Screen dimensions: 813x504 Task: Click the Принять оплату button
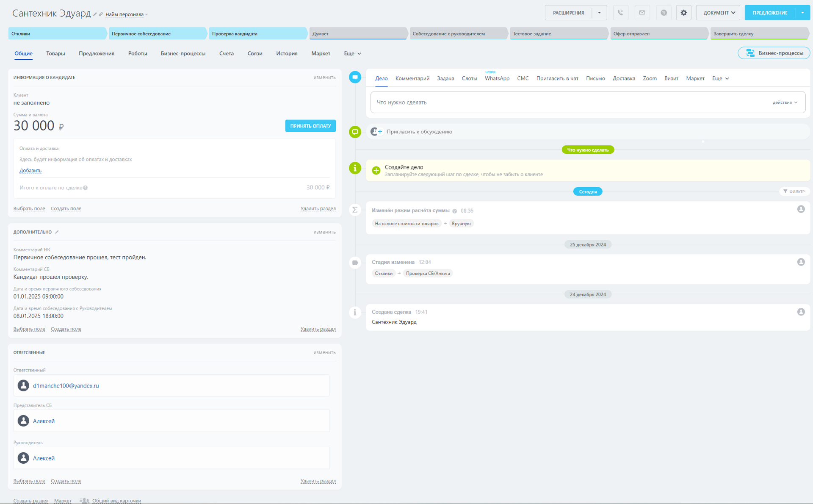tap(310, 126)
